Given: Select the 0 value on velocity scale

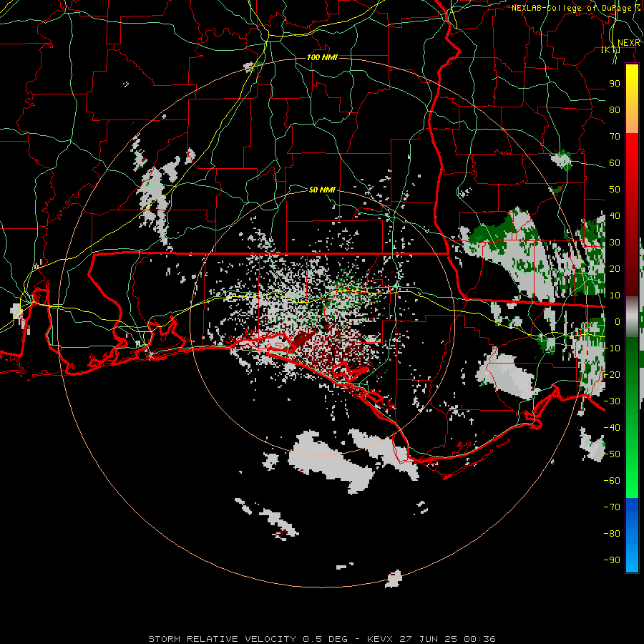Looking at the screenshot, I should (618, 322).
